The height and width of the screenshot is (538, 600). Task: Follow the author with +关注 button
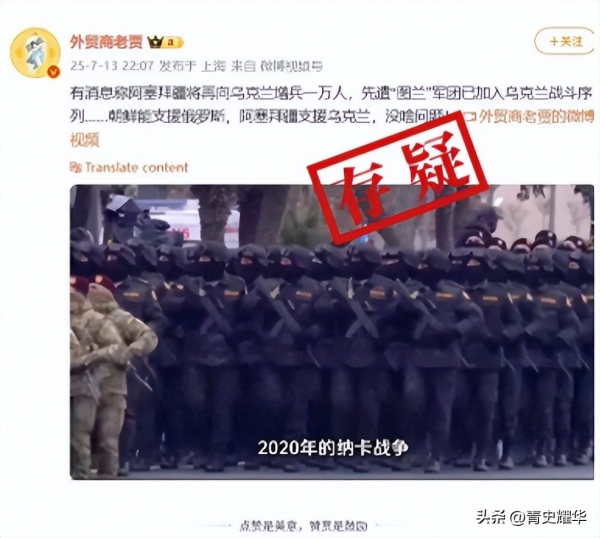[564, 41]
